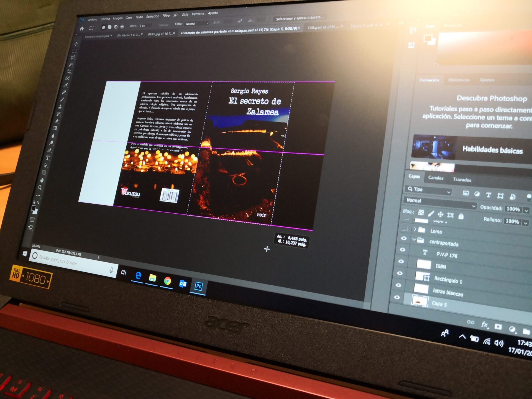Select the Frame tool
Image resolution: width=532 pixels, height=399 pixels.
[68, 78]
